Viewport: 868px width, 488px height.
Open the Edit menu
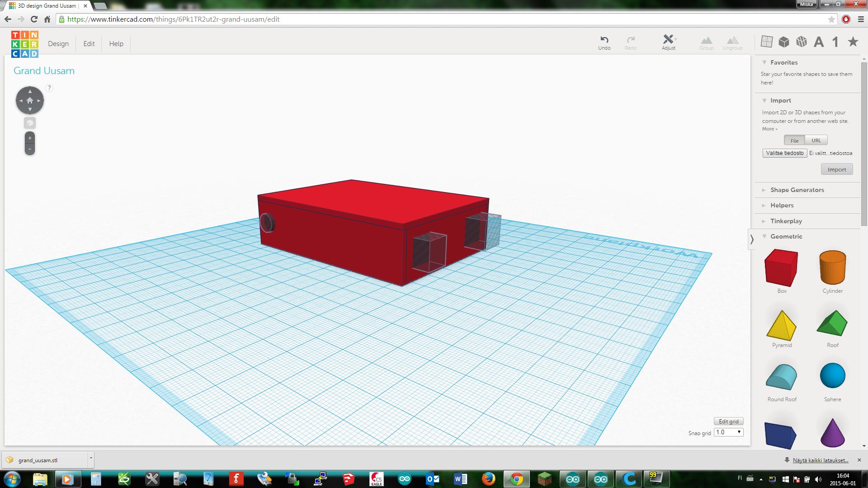89,44
